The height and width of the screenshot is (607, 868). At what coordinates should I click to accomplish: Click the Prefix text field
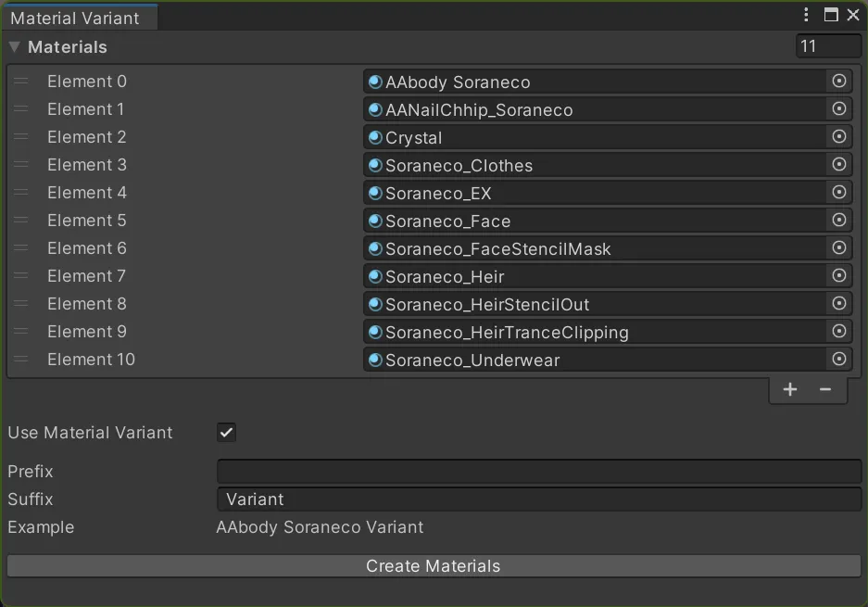coord(538,472)
